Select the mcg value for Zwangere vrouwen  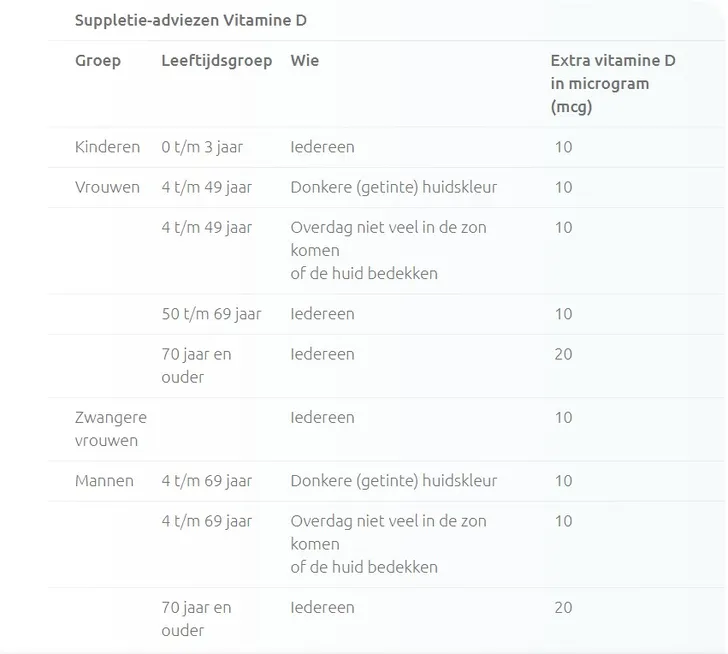click(x=563, y=418)
